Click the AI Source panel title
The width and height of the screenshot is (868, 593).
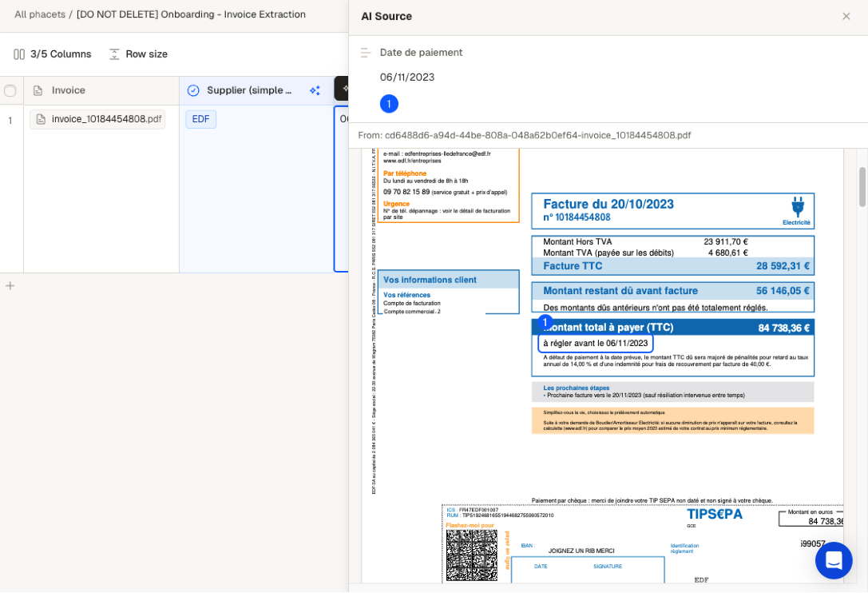point(386,17)
